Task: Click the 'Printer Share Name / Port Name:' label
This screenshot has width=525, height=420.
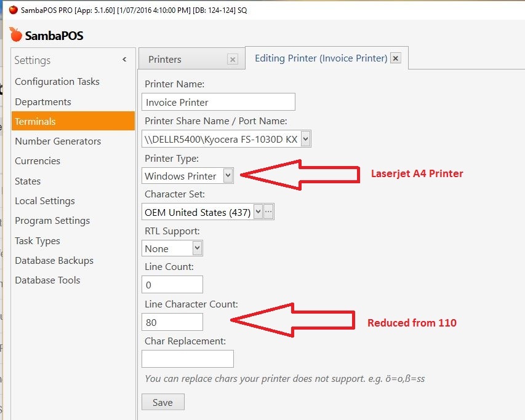Action: point(216,121)
